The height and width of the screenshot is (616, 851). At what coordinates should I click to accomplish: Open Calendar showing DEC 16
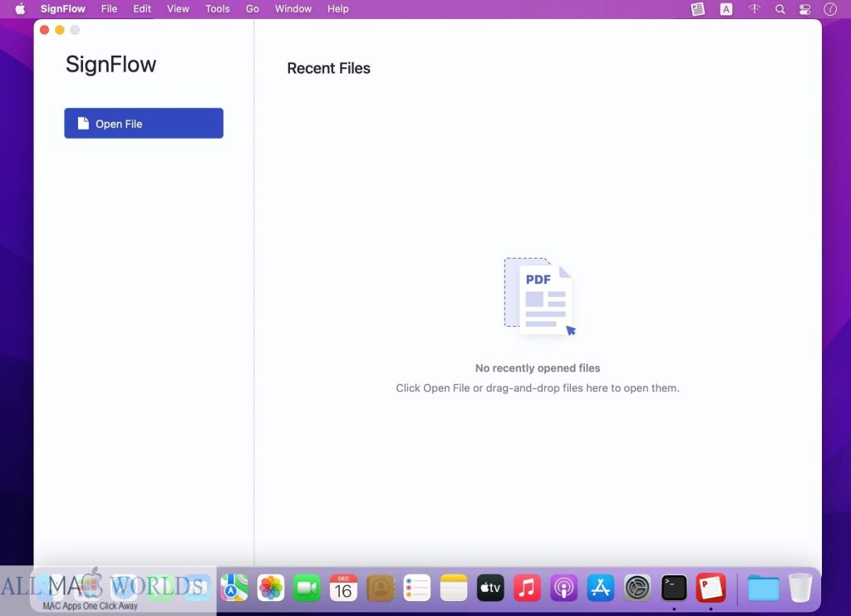[x=343, y=588]
